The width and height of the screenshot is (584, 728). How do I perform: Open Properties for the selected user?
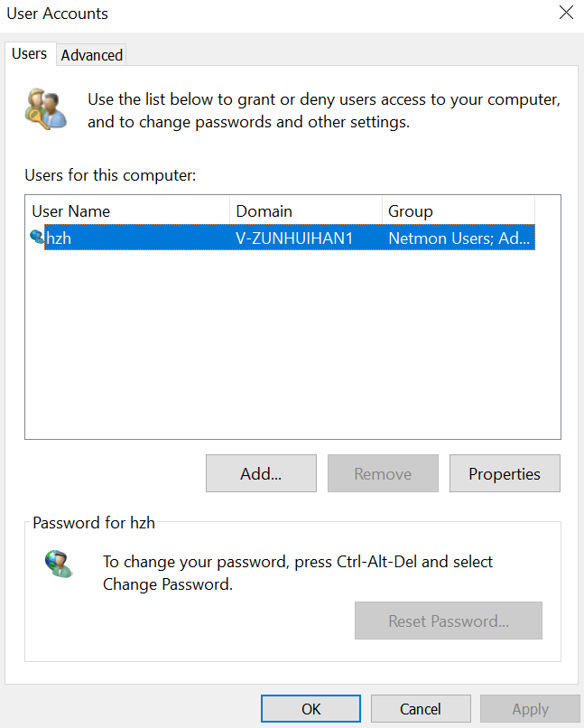(505, 473)
